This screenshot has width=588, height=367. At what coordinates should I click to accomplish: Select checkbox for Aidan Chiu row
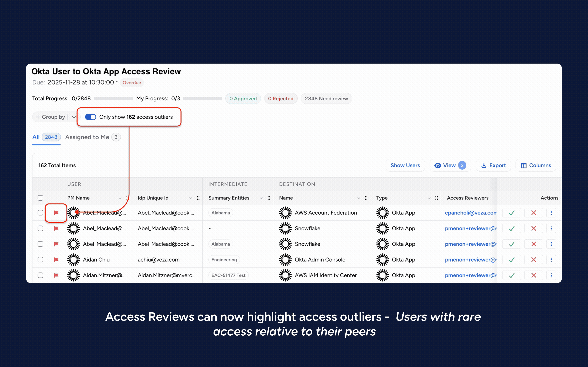pos(40,260)
